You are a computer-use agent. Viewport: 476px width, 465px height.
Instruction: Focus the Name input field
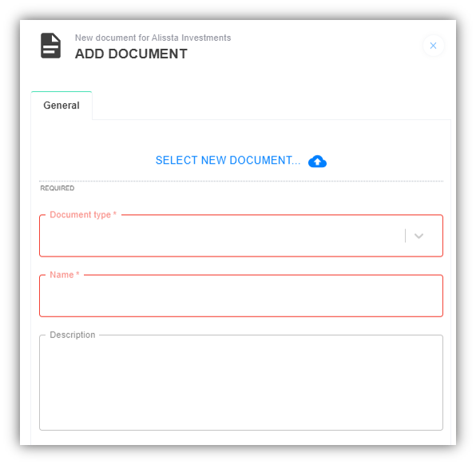tap(241, 296)
